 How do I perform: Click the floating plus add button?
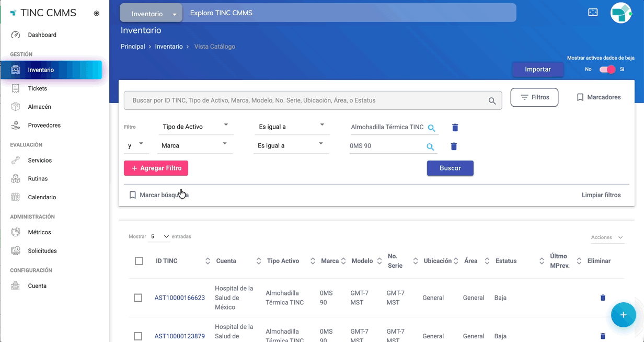[x=623, y=315]
